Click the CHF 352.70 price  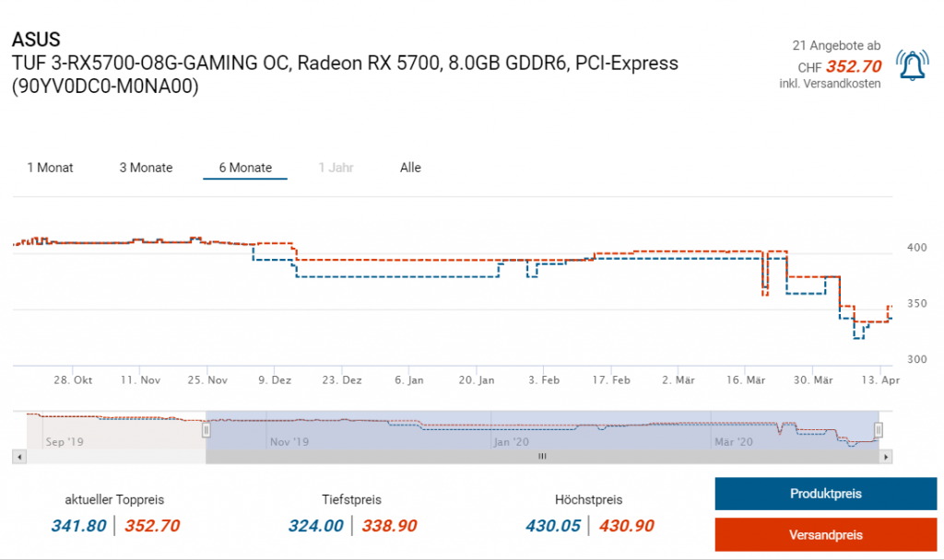coord(853,65)
